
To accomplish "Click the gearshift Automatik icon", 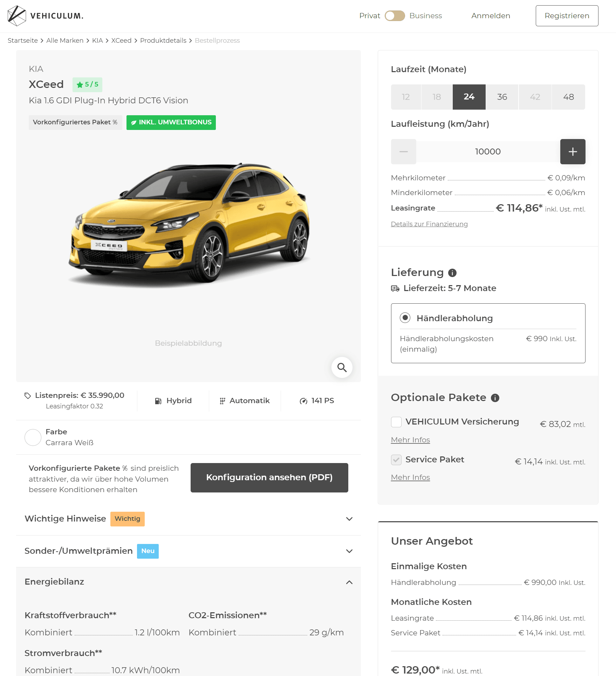I will coord(222,401).
